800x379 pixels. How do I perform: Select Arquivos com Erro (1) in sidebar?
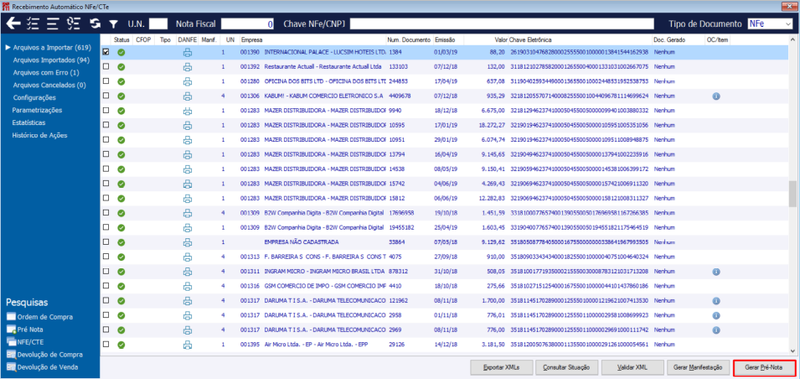pyautogui.click(x=46, y=72)
